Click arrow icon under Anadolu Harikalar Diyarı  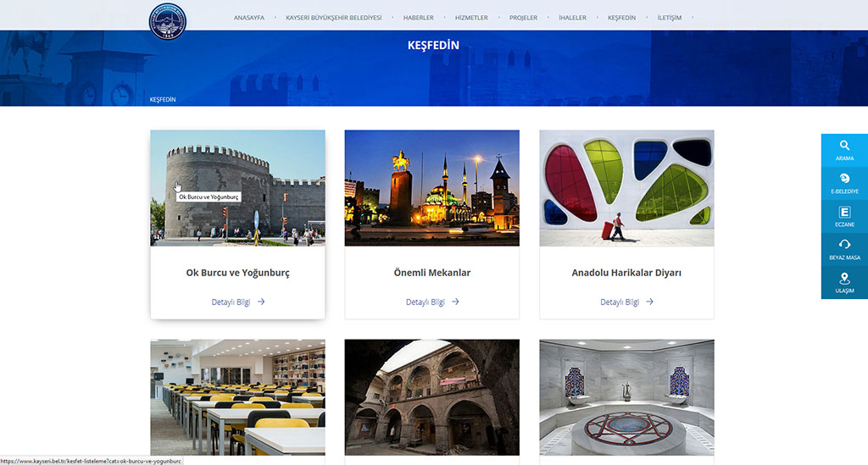point(649,302)
